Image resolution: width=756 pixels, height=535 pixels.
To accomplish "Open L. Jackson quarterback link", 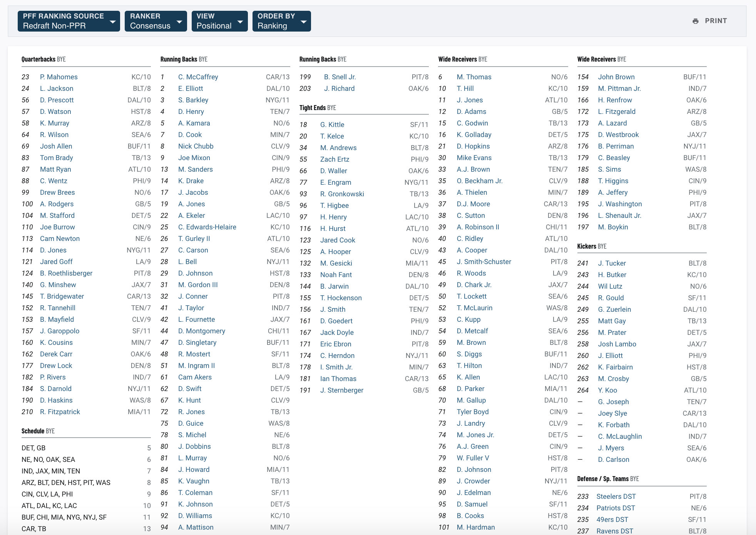I will point(57,89).
